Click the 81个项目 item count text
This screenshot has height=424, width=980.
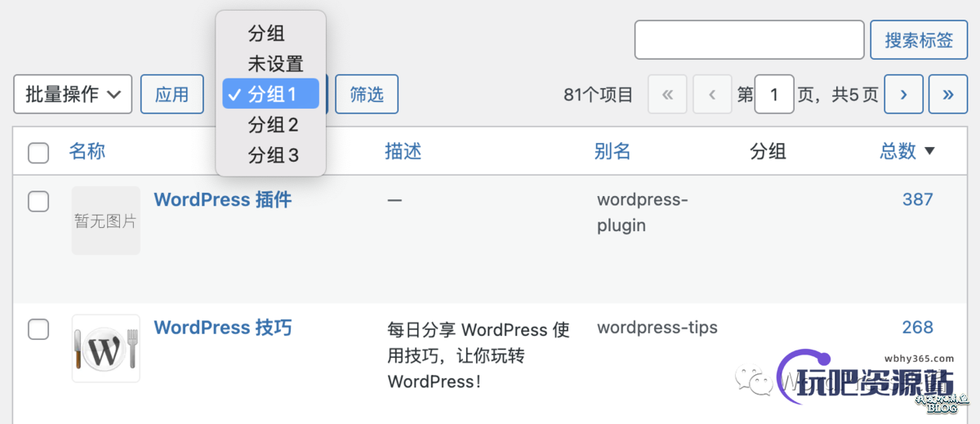pos(599,95)
